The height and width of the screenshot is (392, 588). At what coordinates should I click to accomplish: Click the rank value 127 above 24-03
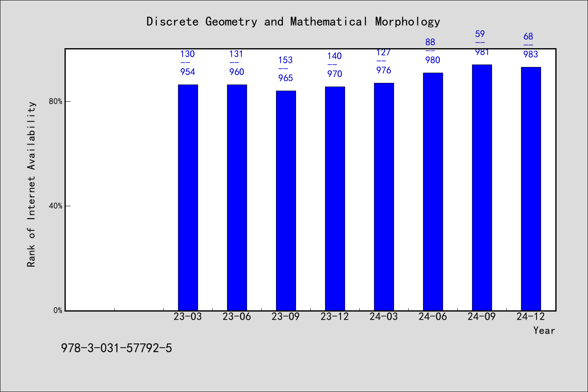(383, 52)
